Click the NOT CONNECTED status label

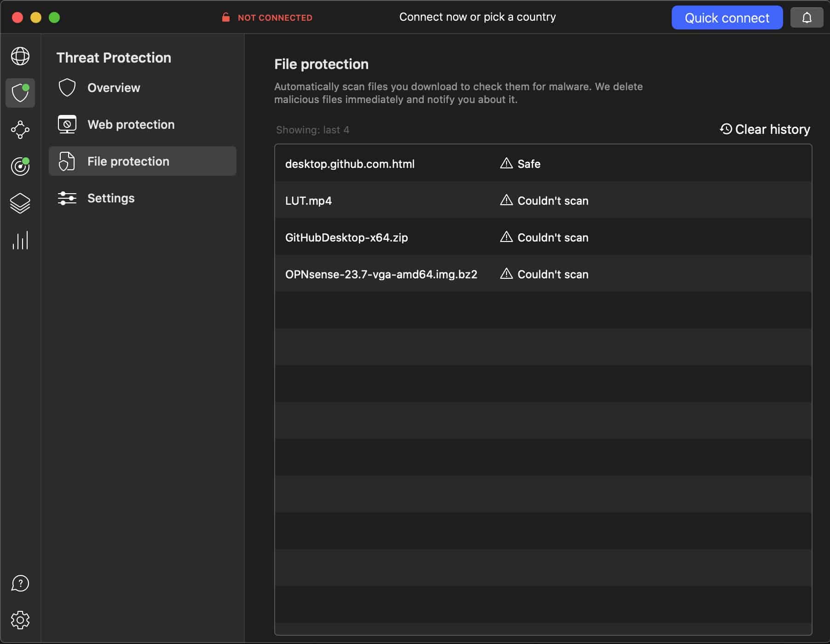coord(275,18)
